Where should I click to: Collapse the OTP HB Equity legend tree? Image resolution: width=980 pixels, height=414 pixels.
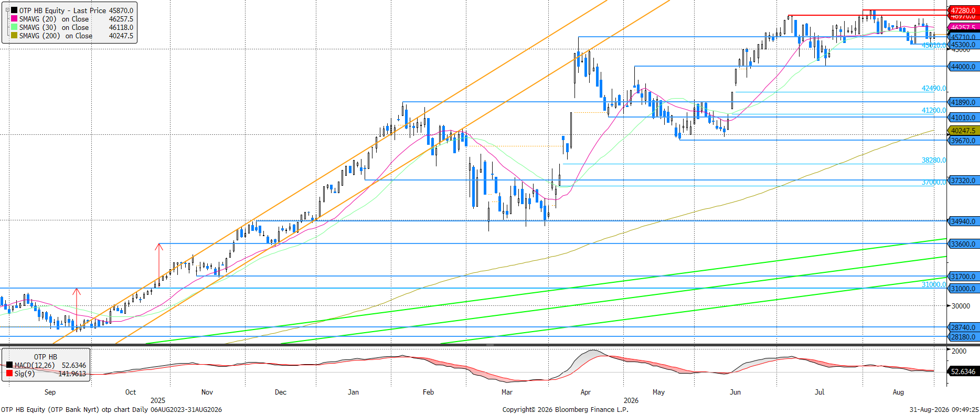[x=7, y=10]
